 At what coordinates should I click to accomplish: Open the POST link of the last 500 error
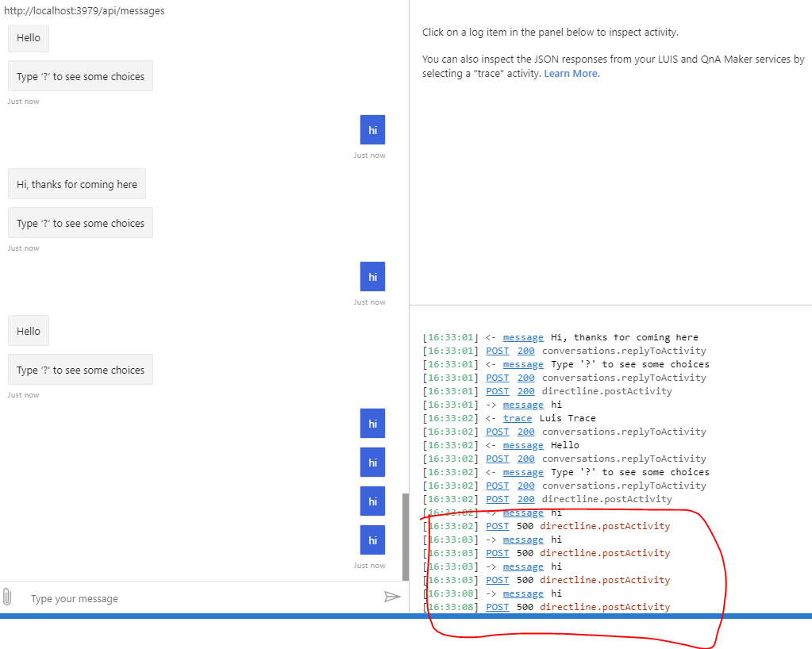497,606
